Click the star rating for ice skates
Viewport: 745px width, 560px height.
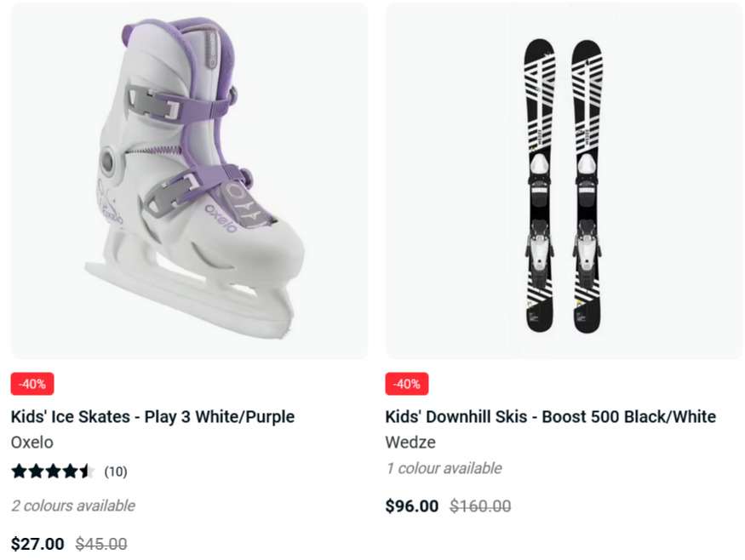(x=53, y=471)
